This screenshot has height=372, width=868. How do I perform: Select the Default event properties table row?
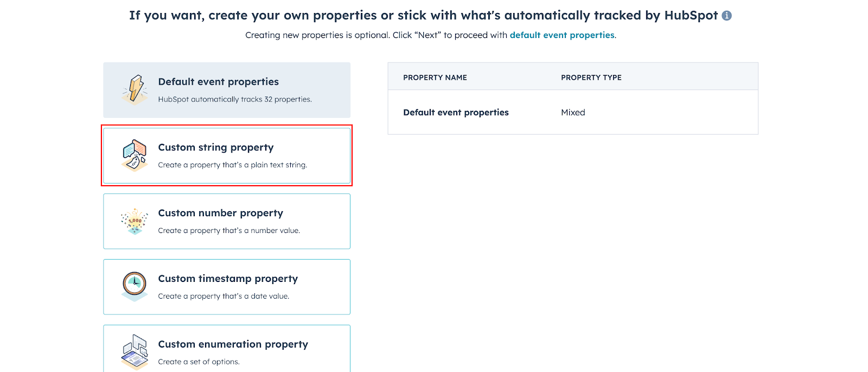(x=572, y=112)
